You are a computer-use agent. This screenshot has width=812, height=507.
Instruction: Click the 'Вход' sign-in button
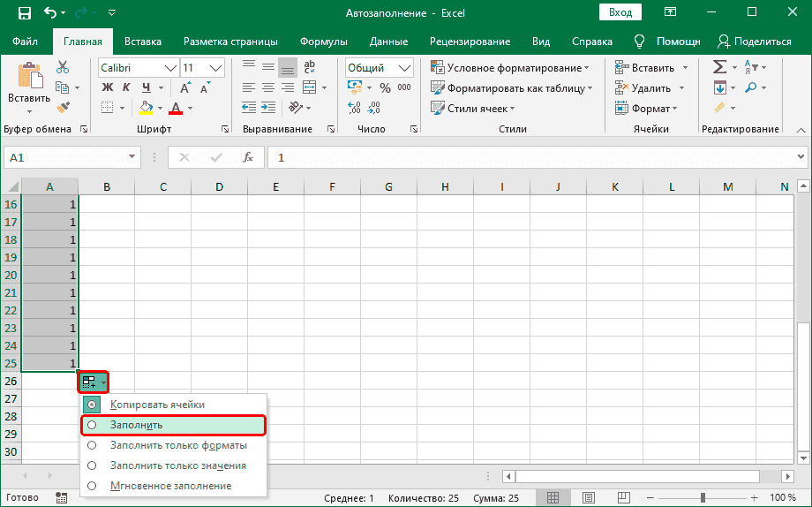click(x=620, y=12)
